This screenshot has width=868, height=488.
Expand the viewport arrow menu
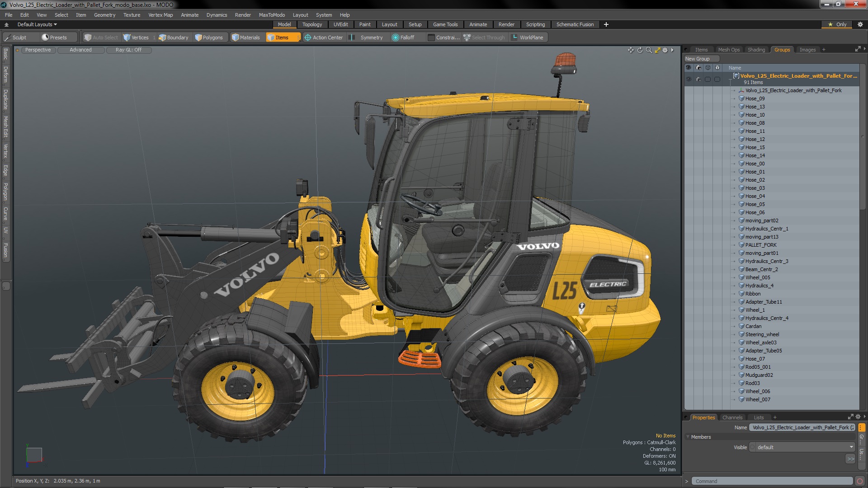pos(672,50)
